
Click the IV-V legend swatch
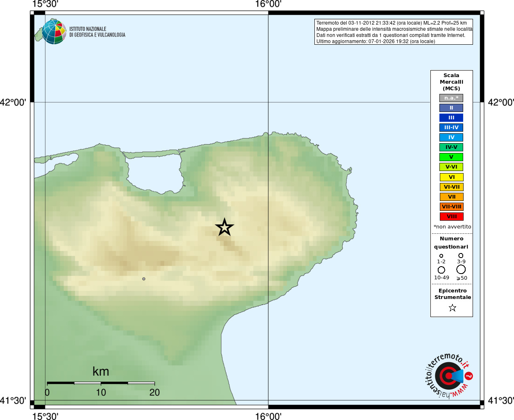point(451,147)
